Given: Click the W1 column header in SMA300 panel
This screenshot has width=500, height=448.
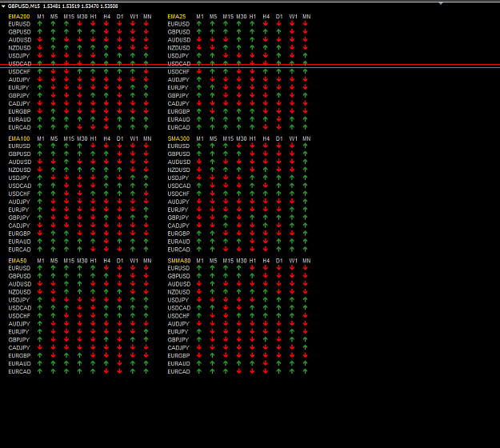Looking at the screenshot, I should (x=294, y=138).
